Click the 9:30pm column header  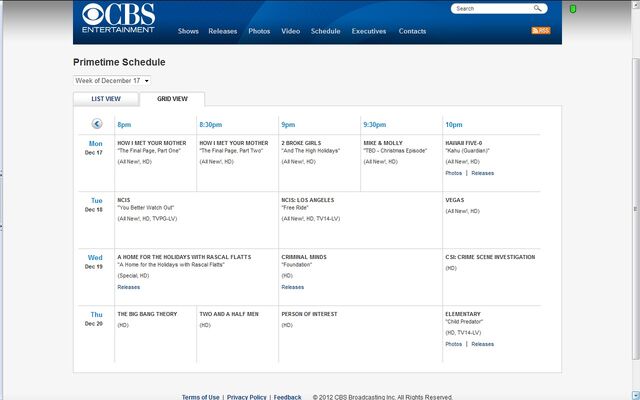pos(375,124)
